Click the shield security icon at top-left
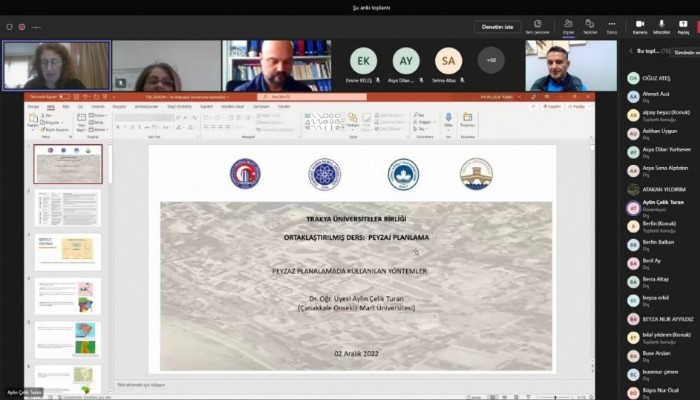700x400 pixels. pyautogui.click(x=9, y=27)
